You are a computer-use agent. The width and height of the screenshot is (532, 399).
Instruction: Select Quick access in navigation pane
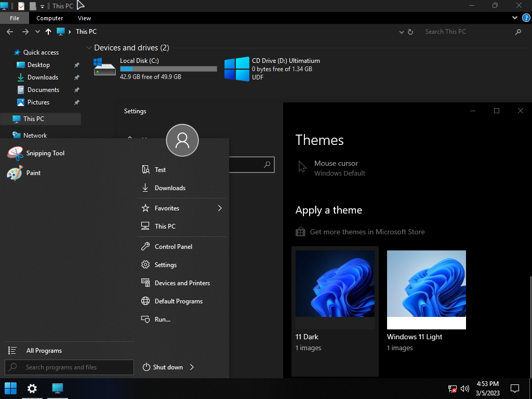[36, 52]
